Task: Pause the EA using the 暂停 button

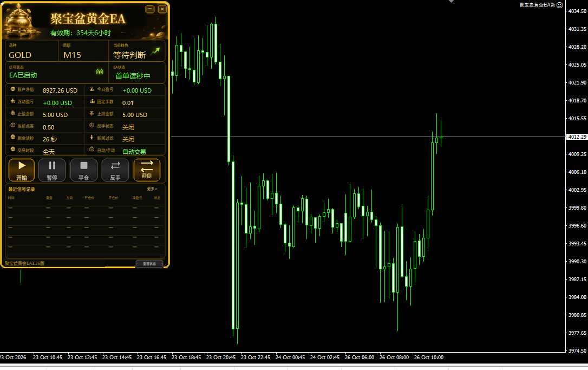Action: 52,170
